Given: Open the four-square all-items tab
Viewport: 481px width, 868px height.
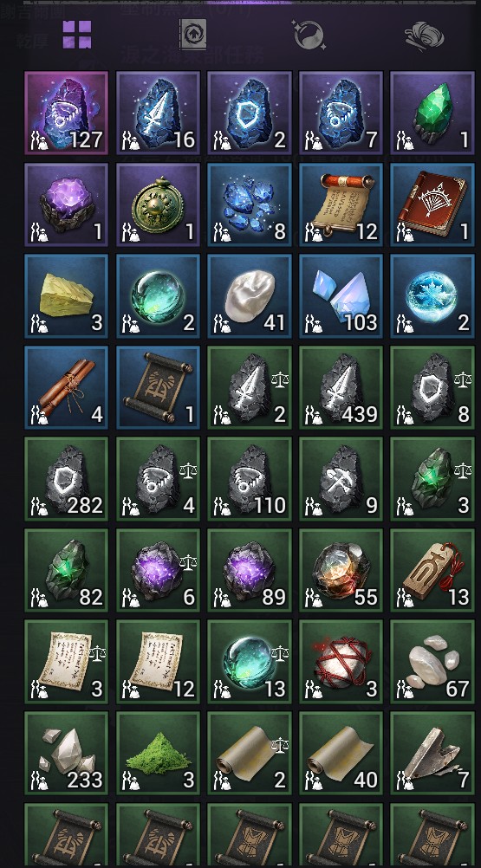Looking at the screenshot, I should (x=76, y=35).
